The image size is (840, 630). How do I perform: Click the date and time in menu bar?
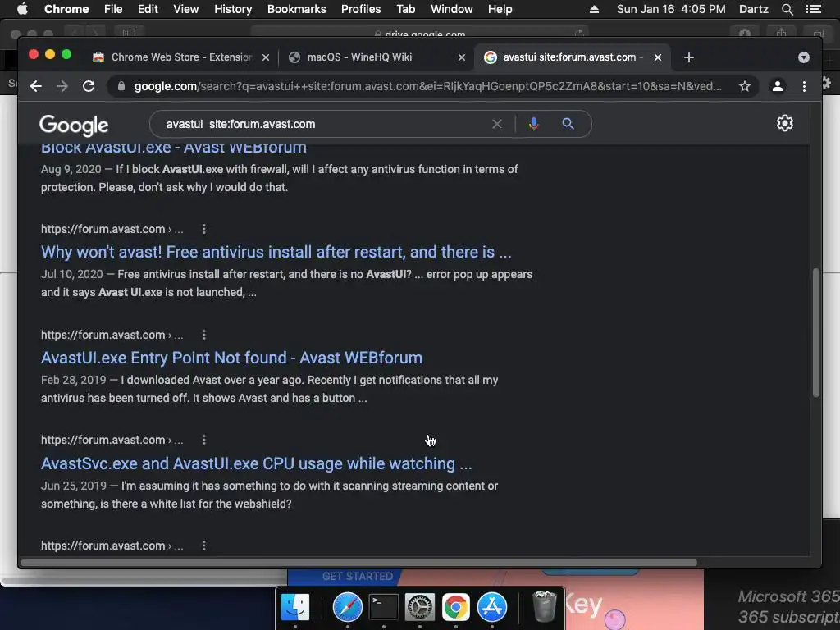671,9
